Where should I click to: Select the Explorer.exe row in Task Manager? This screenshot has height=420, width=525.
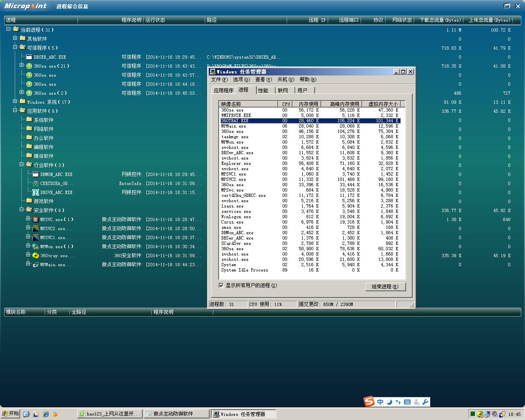tap(310, 163)
